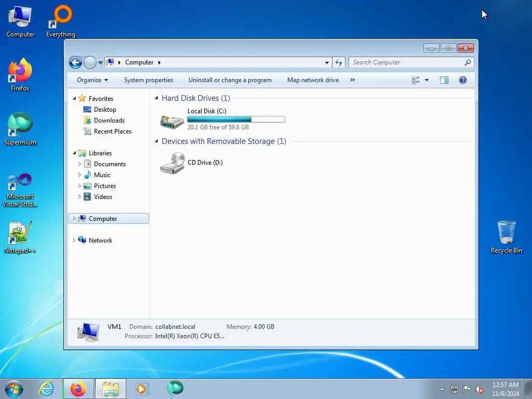This screenshot has height=399, width=532.
Task: Open the address bar history dropdown
Action: [x=327, y=62]
